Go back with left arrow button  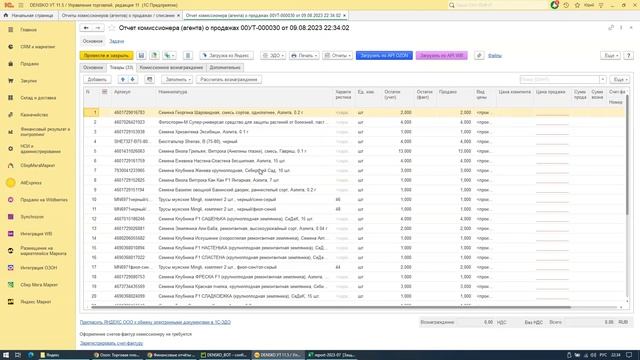(x=86, y=28)
